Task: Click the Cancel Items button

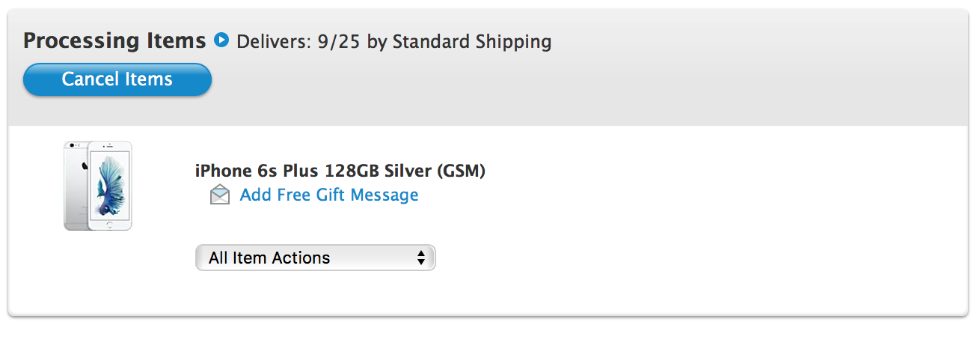Action: click(117, 79)
